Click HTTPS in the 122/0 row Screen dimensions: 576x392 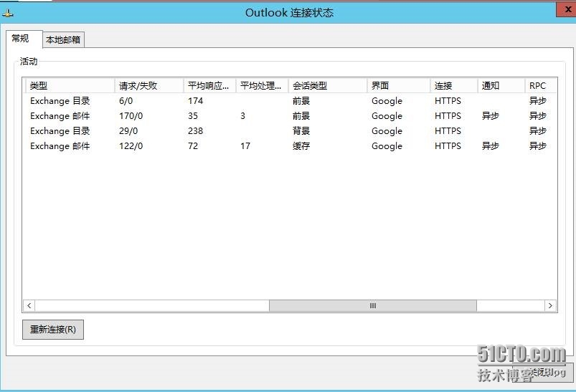click(x=448, y=146)
